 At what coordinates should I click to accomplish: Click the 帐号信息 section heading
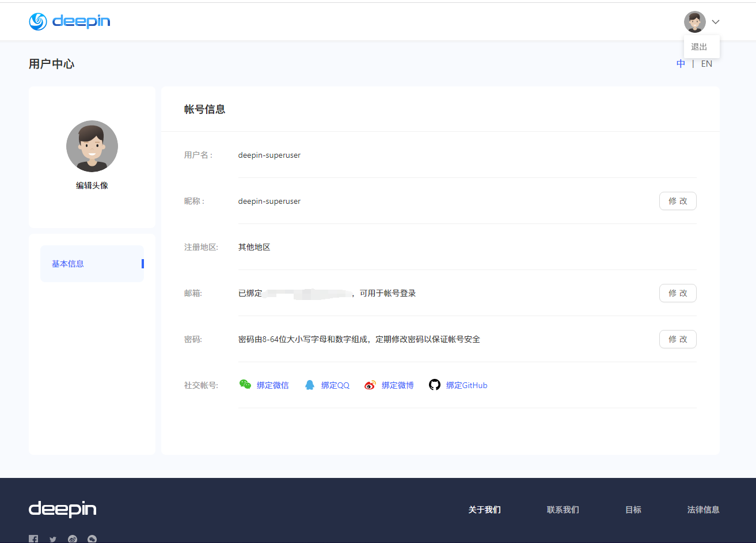(x=205, y=109)
